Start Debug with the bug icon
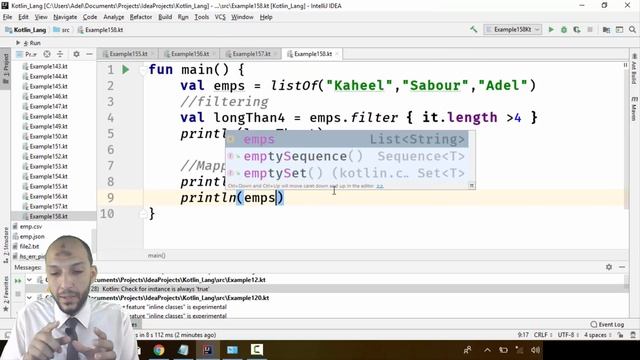 click(564, 29)
